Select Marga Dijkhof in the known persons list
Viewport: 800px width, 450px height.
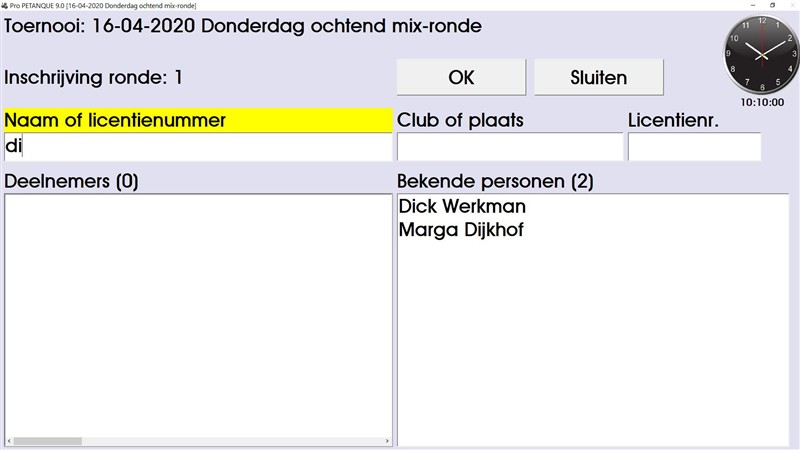pos(461,230)
